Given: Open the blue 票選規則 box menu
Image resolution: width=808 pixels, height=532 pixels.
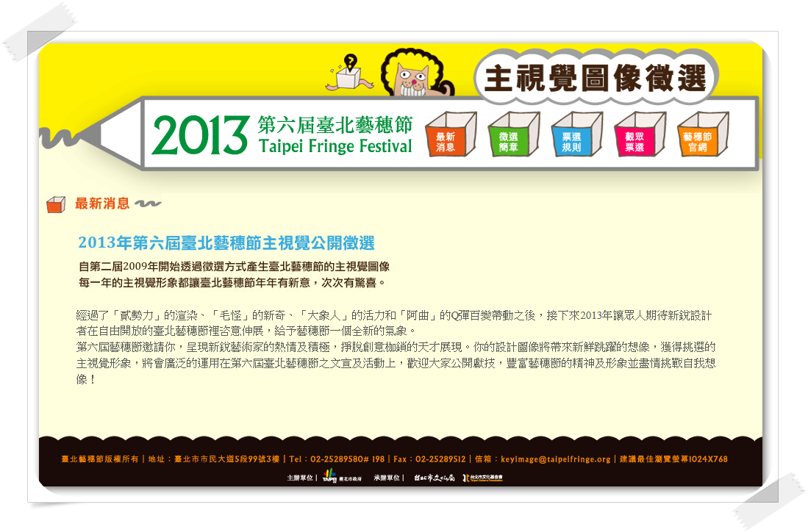Looking at the screenshot, I should [576, 135].
